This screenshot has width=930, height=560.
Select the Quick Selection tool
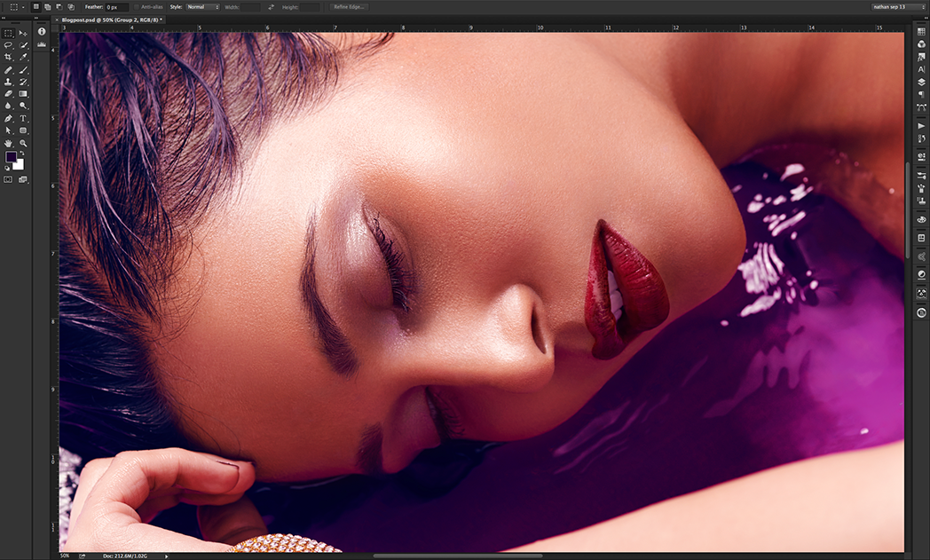point(23,45)
